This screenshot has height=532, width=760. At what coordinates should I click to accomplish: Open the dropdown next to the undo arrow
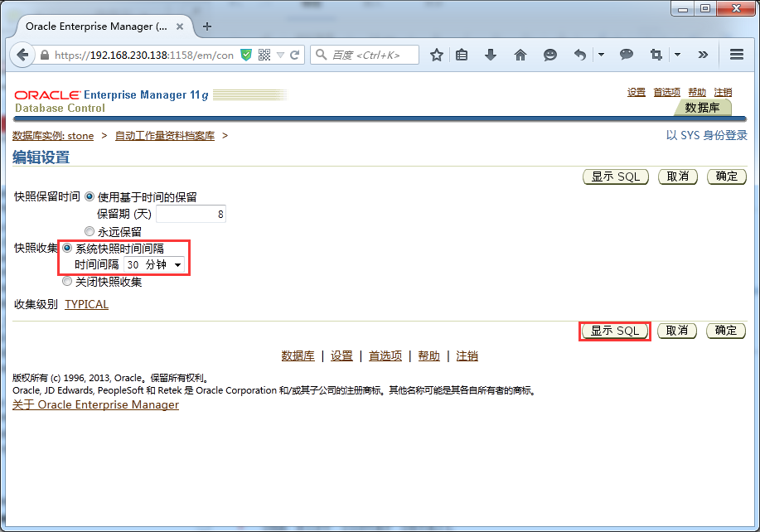pyautogui.click(x=601, y=55)
